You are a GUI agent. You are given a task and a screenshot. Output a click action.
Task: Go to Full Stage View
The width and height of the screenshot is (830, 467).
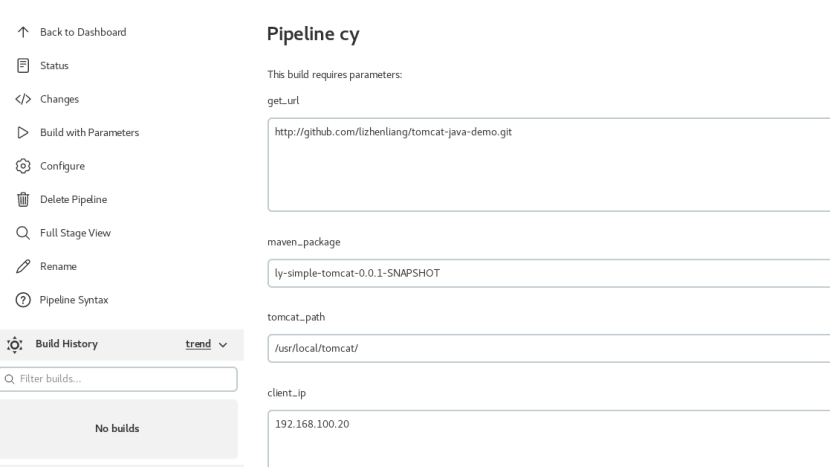[75, 233]
